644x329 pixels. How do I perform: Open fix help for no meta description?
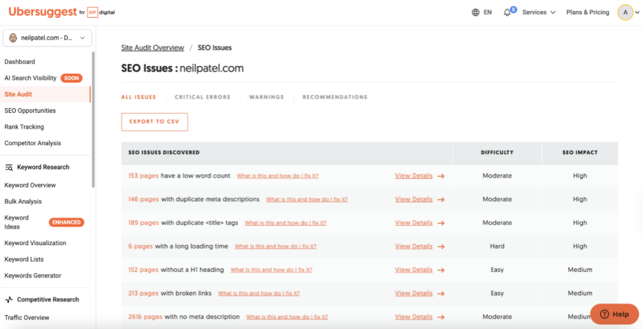(287, 317)
